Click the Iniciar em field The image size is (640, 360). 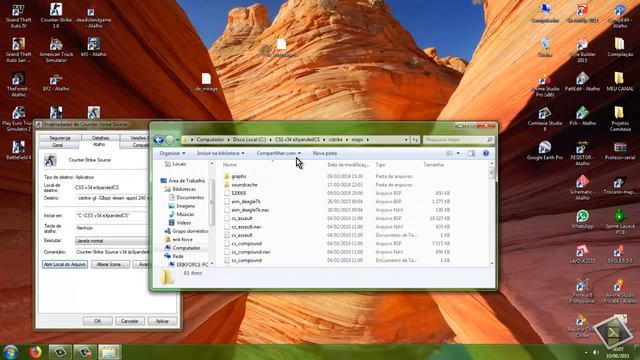click(x=113, y=216)
